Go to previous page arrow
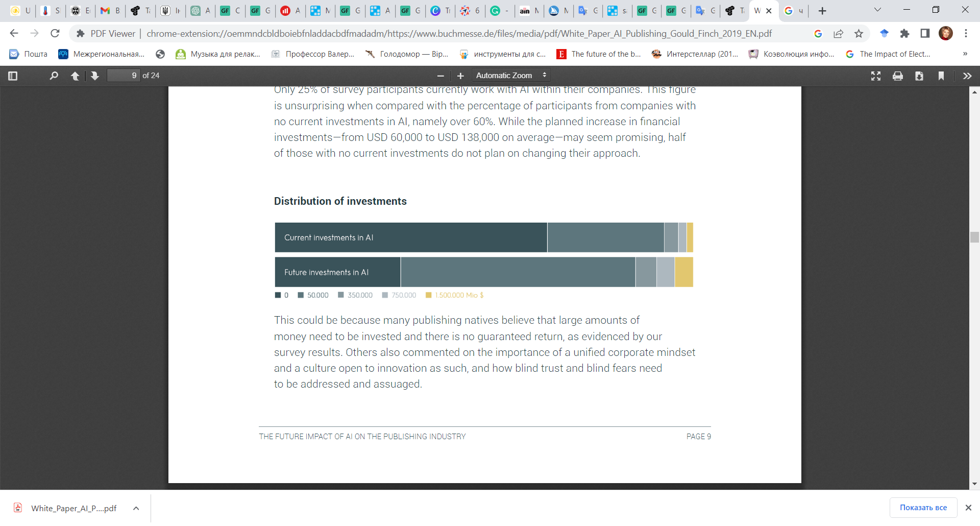 pyautogui.click(x=75, y=76)
